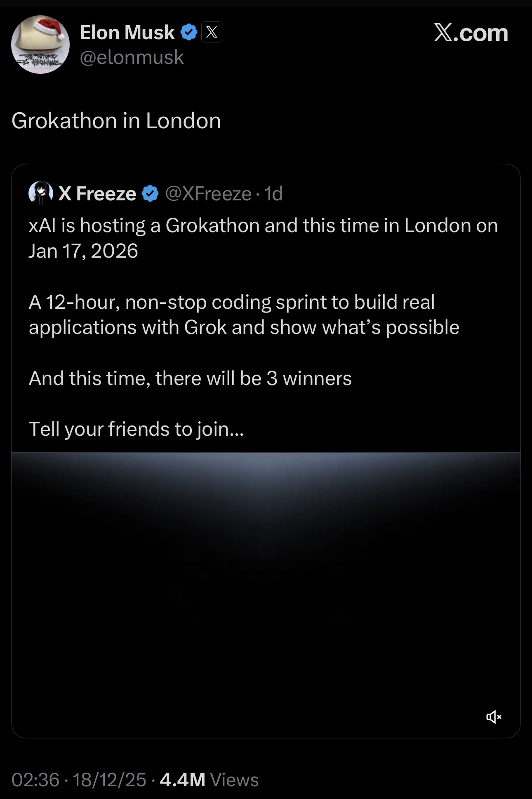This screenshot has height=799, width=532.
Task: Open the X Freeze display name
Action: 97,193
